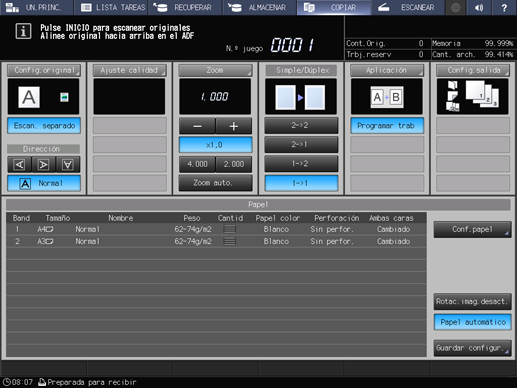Click the simplex page preview icon
Screen dimensions: 517x388
point(300,97)
